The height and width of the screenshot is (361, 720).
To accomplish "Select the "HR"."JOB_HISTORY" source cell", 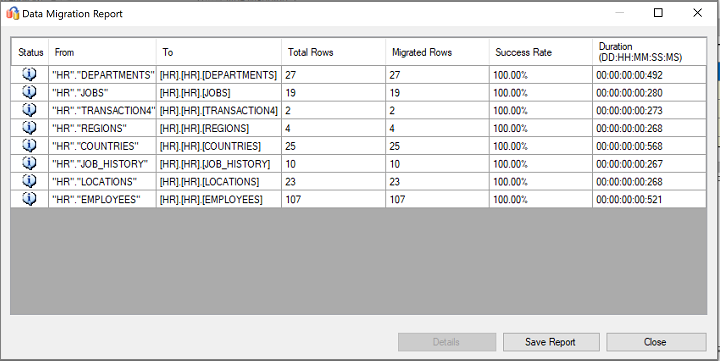I will pos(102,164).
